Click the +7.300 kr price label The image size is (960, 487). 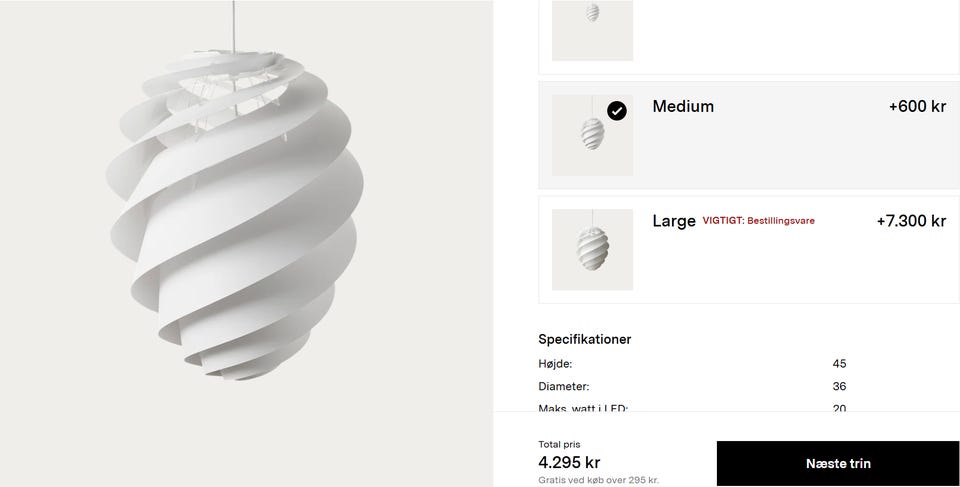(x=911, y=221)
